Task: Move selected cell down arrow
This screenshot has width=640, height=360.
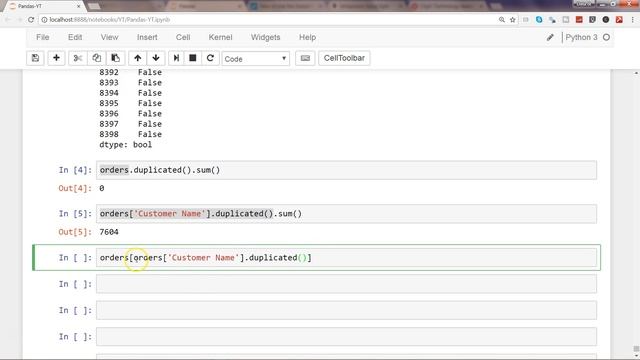Action: (x=156, y=58)
